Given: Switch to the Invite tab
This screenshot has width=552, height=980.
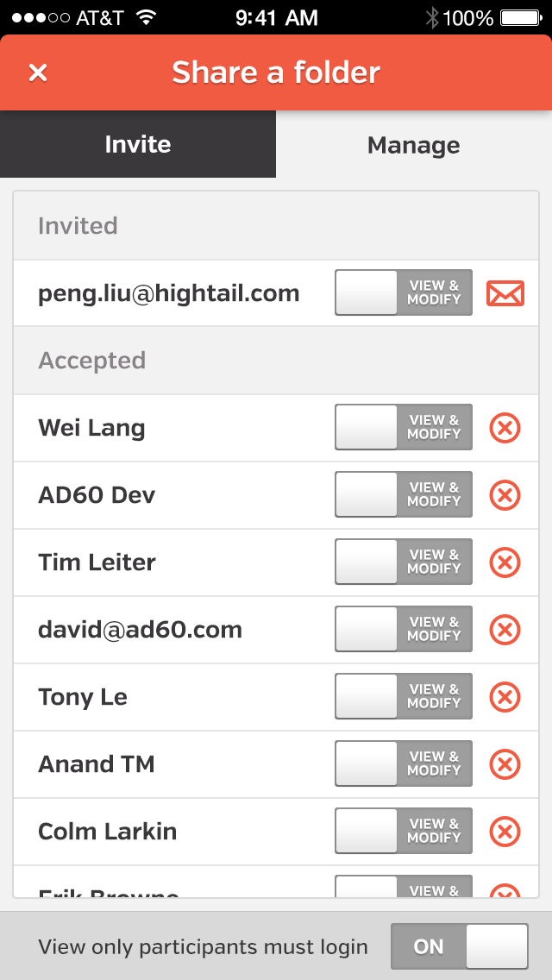Looking at the screenshot, I should click(138, 144).
